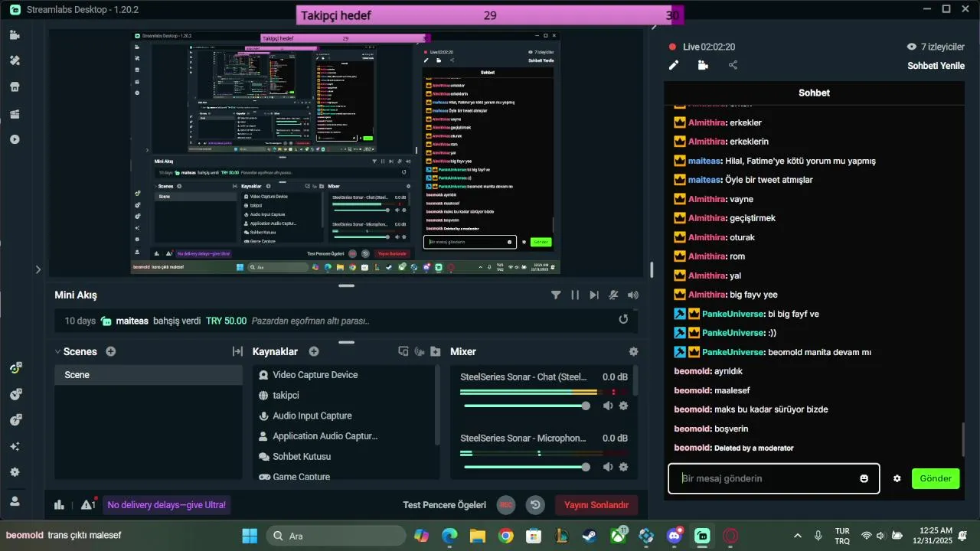This screenshot has width=980, height=551.
Task: Click the share icon beside Live timer
Action: (733, 65)
